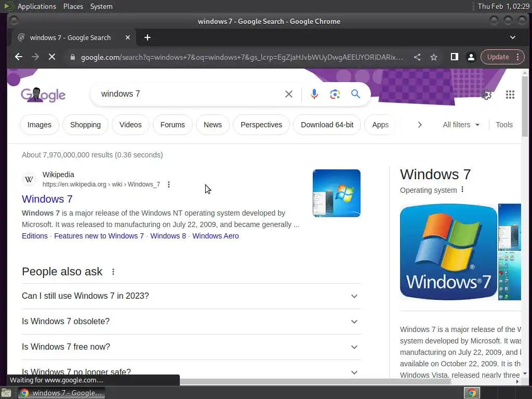This screenshot has width=532, height=399.
Task: Select the Videos filter chip
Action: (x=130, y=125)
